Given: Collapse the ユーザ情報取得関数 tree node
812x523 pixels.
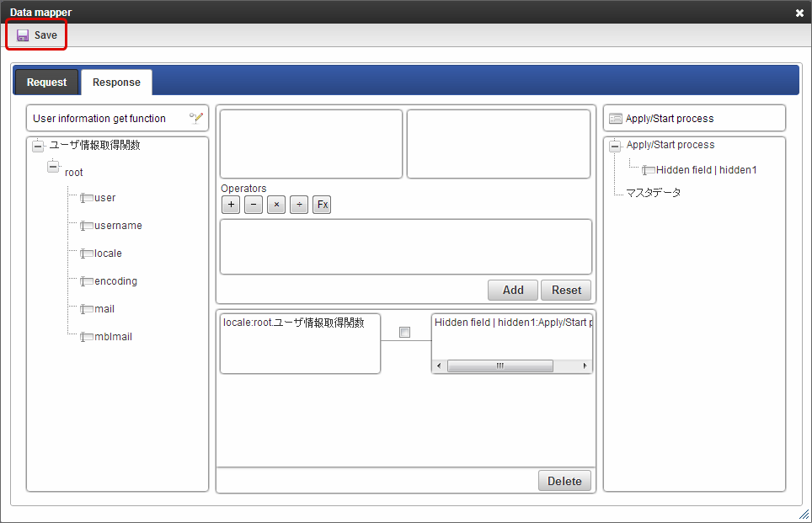Looking at the screenshot, I should point(38,146).
